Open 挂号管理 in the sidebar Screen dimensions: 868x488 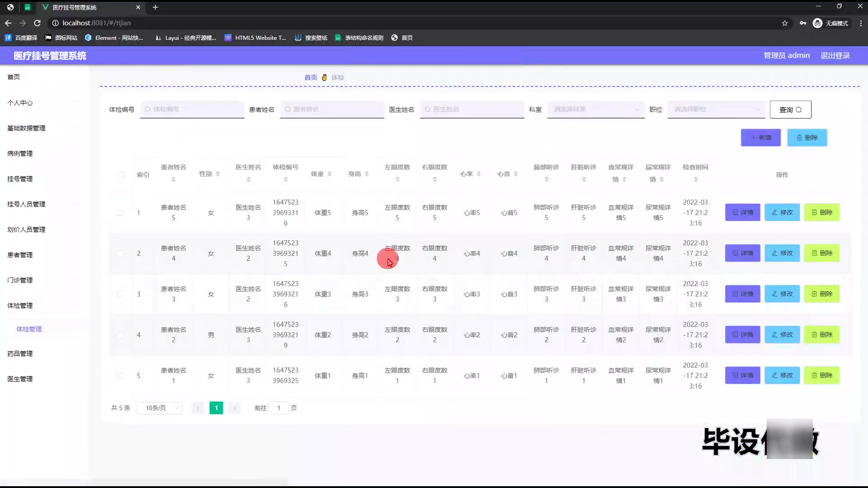[x=20, y=179]
